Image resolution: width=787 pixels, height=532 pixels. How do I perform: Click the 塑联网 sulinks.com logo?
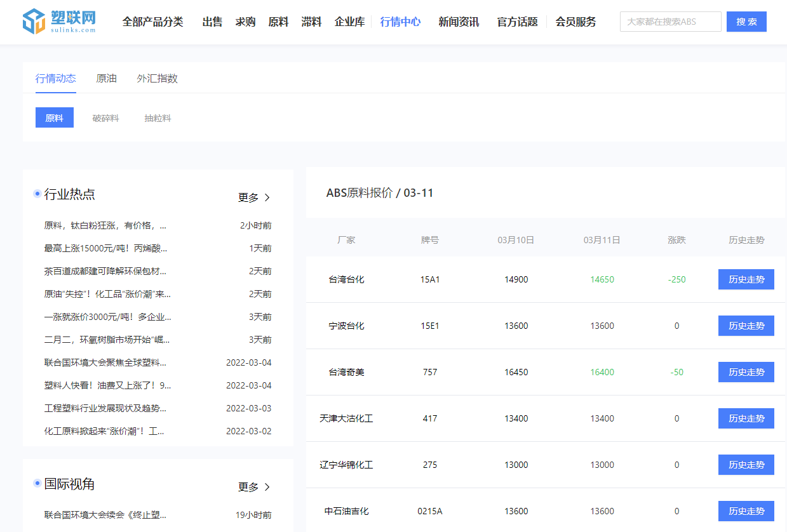coord(59,22)
